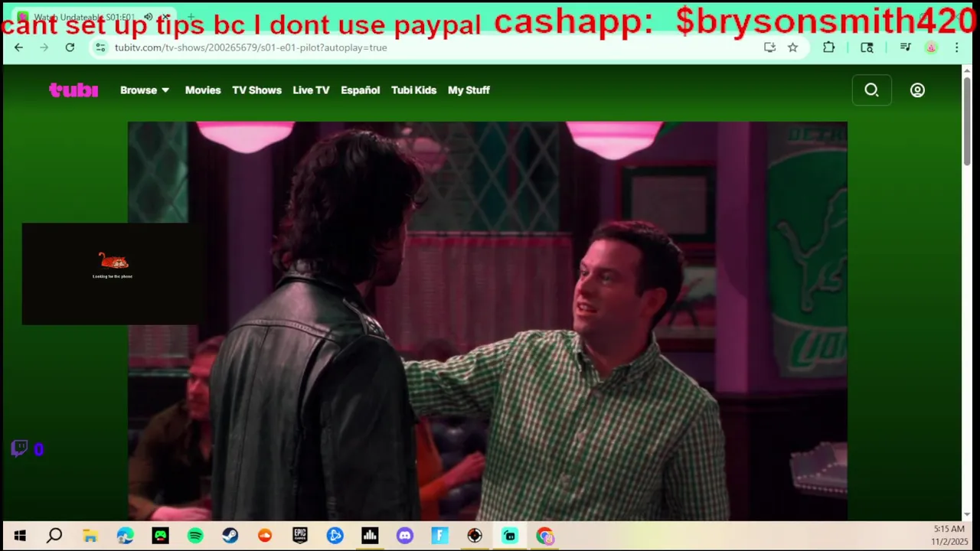Click the Twitch viewer count icon
This screenshot has height=551, width=980.
20,448
